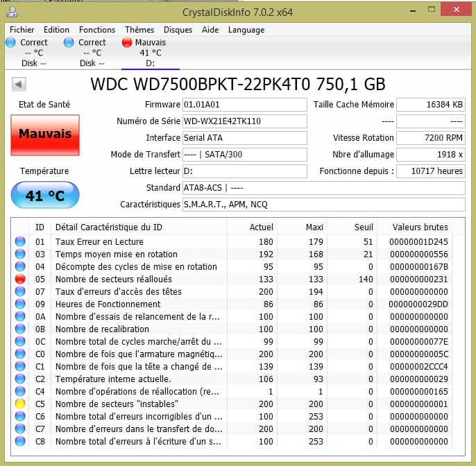
Task: Click status icon for row C8
Action: 20,441
